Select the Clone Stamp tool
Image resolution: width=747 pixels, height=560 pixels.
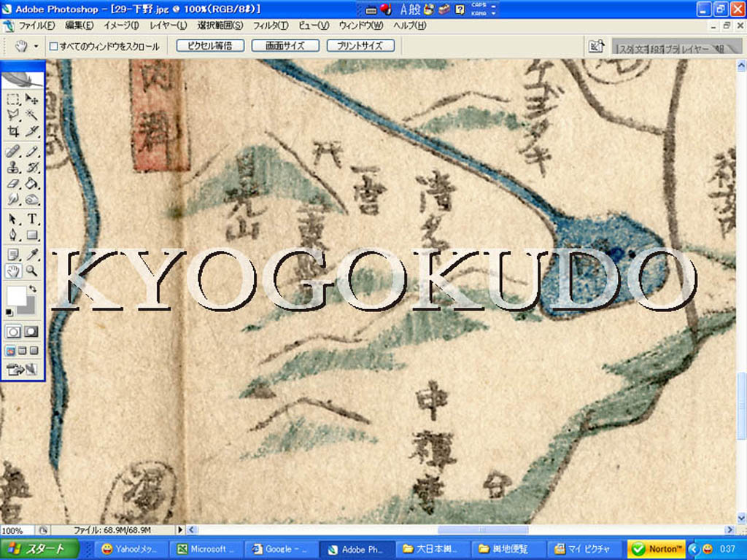pyautogui.click(x=13, y=168)
